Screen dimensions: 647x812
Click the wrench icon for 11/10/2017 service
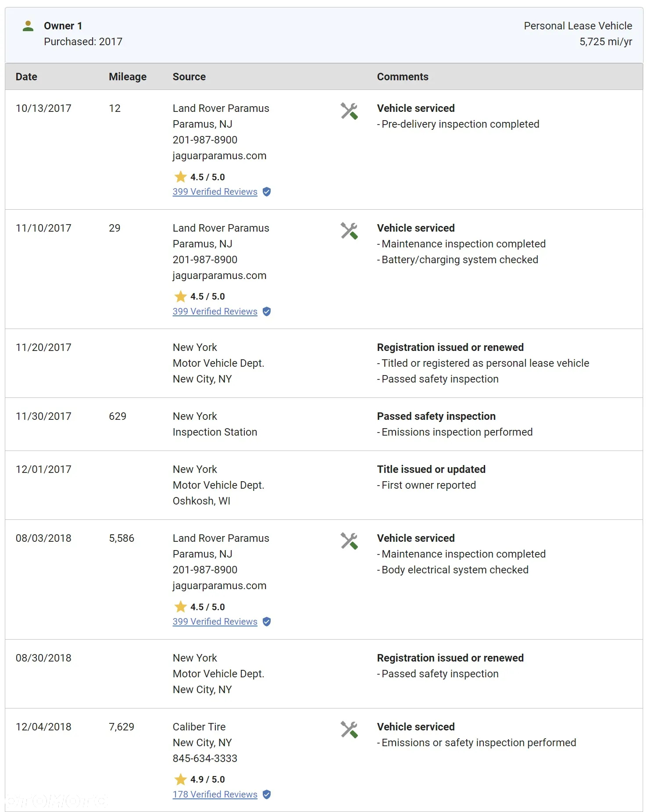349,231
